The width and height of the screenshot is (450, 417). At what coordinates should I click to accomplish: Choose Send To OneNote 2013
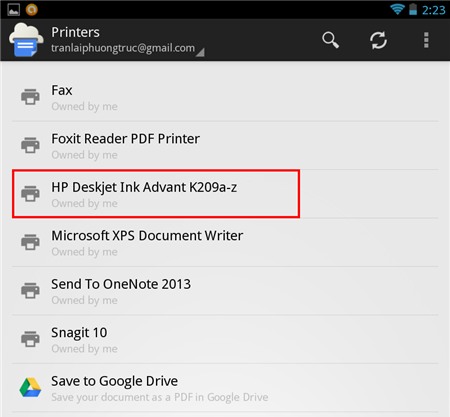coord(225,291)
